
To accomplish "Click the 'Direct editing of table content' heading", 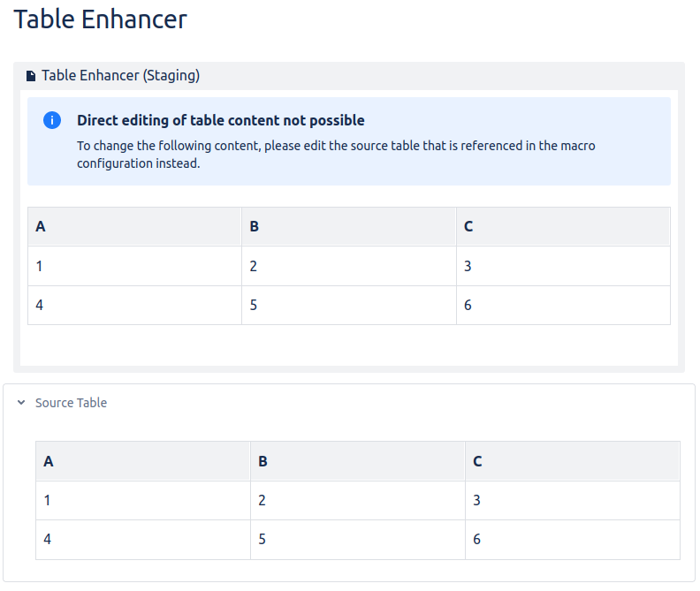I will coord(220,120).
